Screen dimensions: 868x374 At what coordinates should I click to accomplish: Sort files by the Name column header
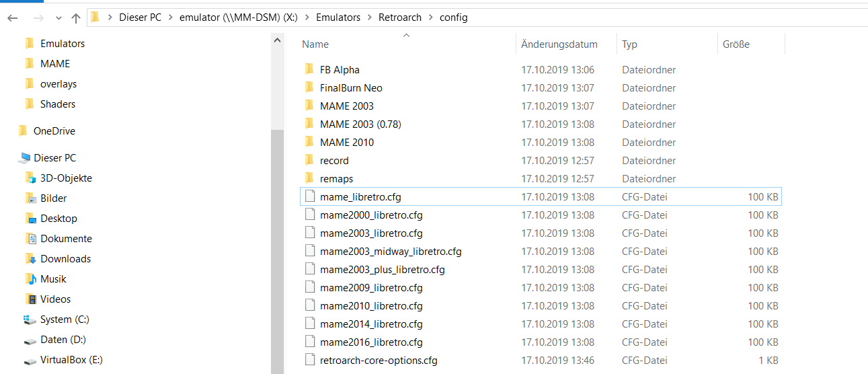coord(315,44)
